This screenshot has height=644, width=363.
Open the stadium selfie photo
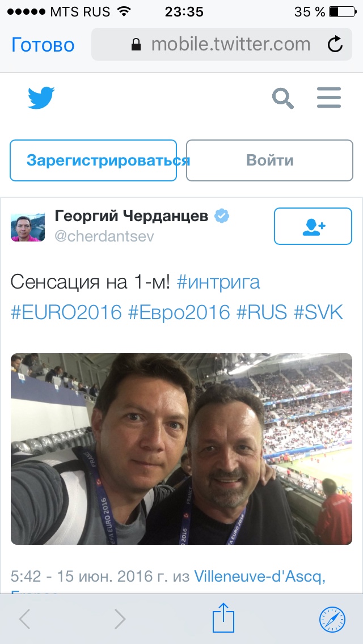tap(181, 449)
